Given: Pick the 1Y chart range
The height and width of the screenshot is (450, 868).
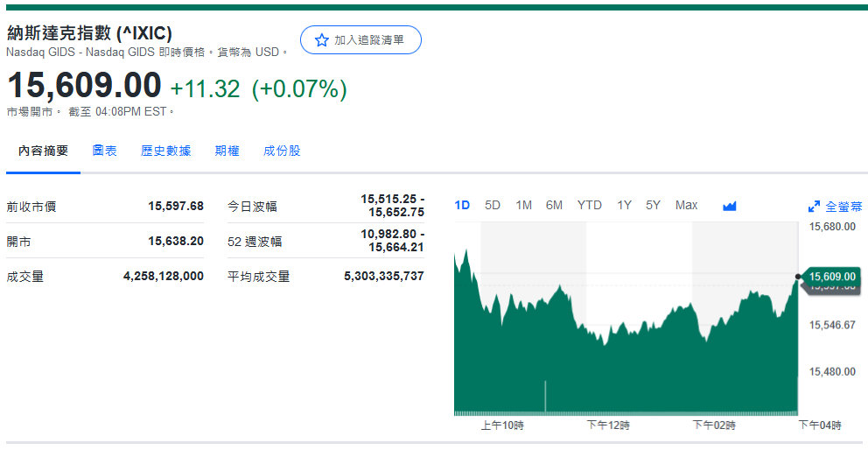Looking at the screenshot, I should pos(624,205).
